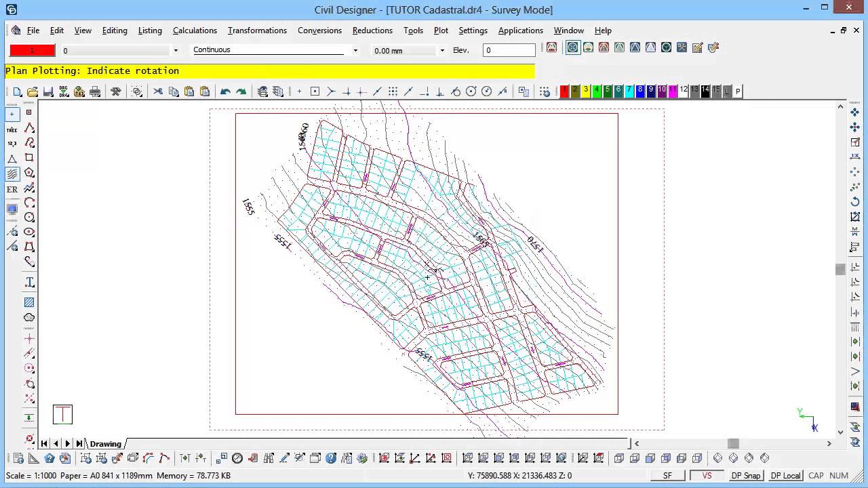This screenshot has height=488, width=868.
Task: Open the layer name dropdown showing 0
Action: tap(176, 50)
